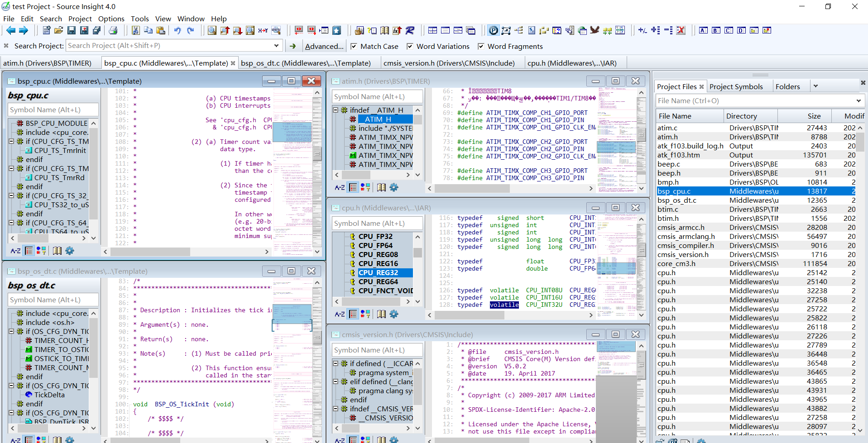Click the Undo arrow icon
The image size is (868, 443).
coord(177,30)
